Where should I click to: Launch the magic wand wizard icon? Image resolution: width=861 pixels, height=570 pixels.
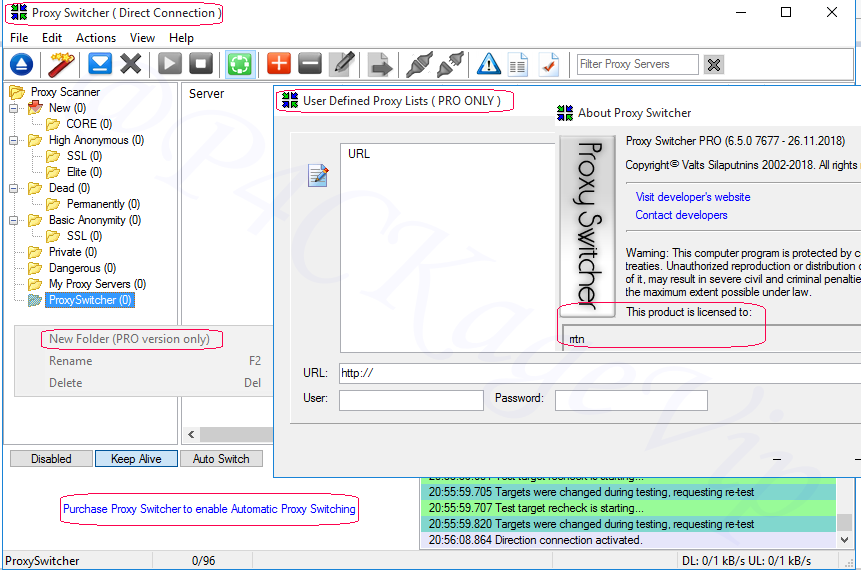click(x=61, y=64)
